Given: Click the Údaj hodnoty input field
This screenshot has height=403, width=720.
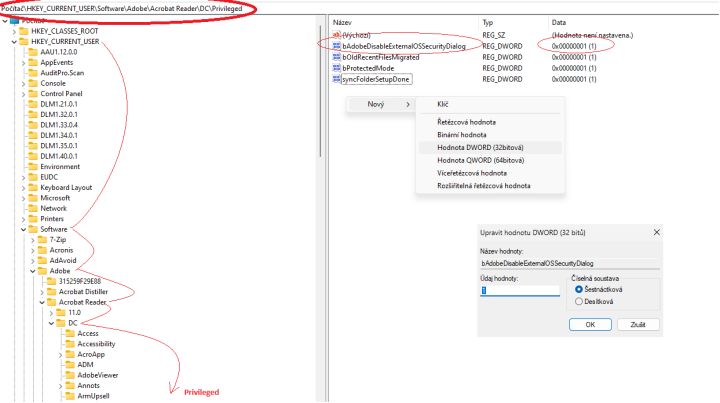Looking at the screenshot, I should click(520, 291).
